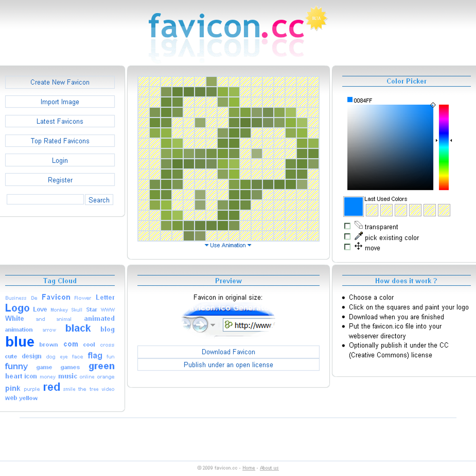
Task: Focus the search text field
Action: click(45, 200)
